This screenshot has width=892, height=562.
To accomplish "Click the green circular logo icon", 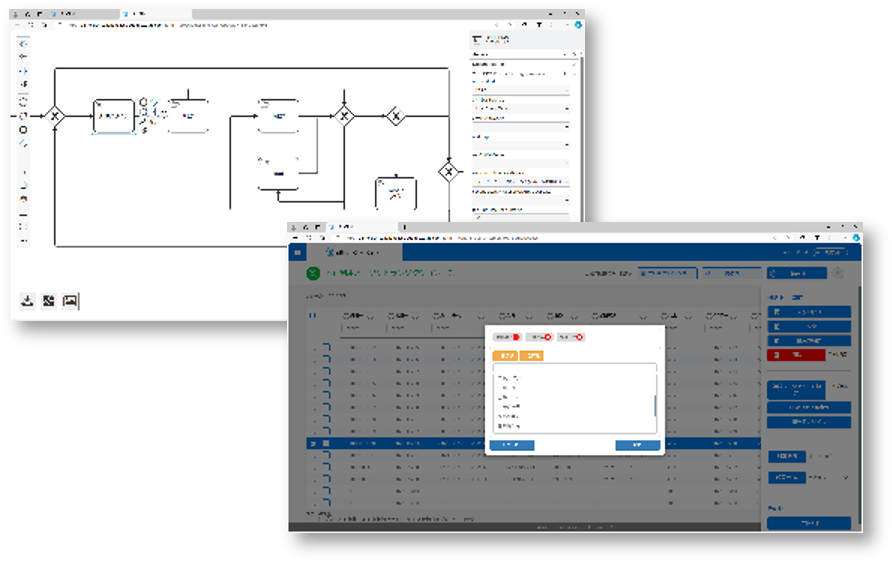I will [313, 273].
